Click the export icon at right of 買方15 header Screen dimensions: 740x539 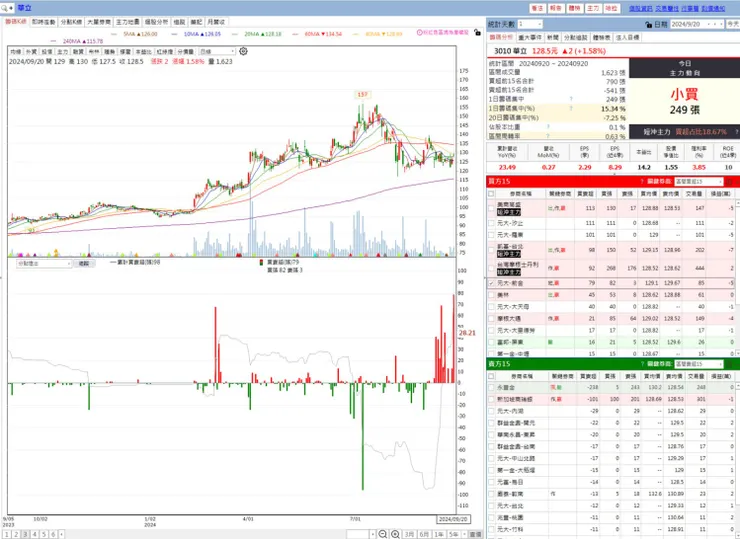[x=729, y=181]
